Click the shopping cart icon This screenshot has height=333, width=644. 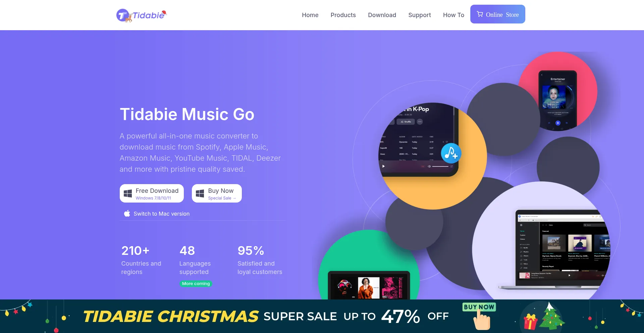tap(480, 14)
